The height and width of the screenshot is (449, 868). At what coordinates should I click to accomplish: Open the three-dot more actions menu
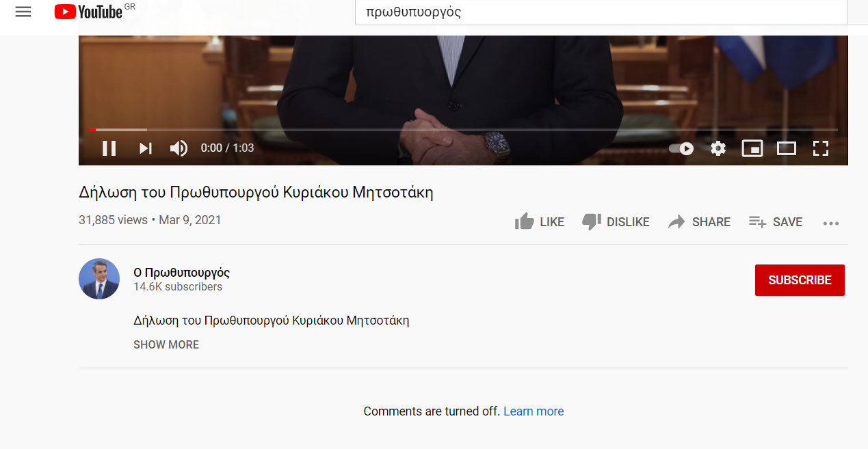pos(830,223)
